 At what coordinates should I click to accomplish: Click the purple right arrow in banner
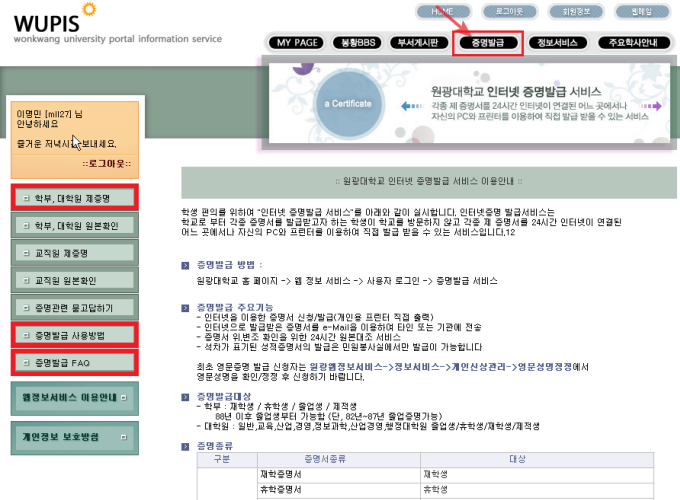click(652, 106)
